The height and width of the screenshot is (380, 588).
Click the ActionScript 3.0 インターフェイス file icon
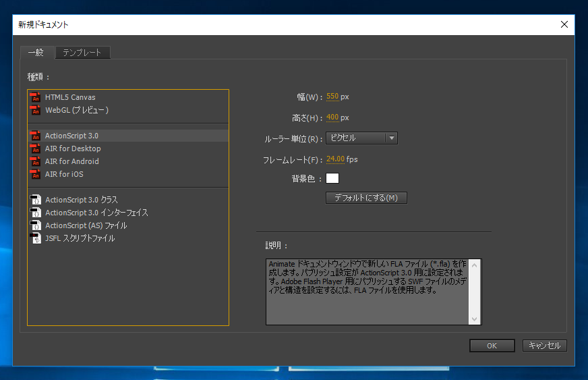click(x=36, y=212)
